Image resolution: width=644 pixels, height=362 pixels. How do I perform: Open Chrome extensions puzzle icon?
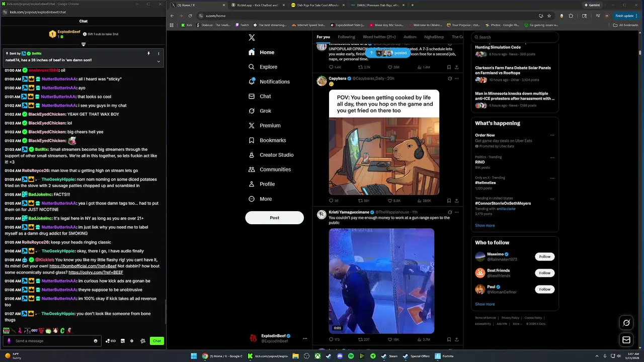(x=571, y=16)
